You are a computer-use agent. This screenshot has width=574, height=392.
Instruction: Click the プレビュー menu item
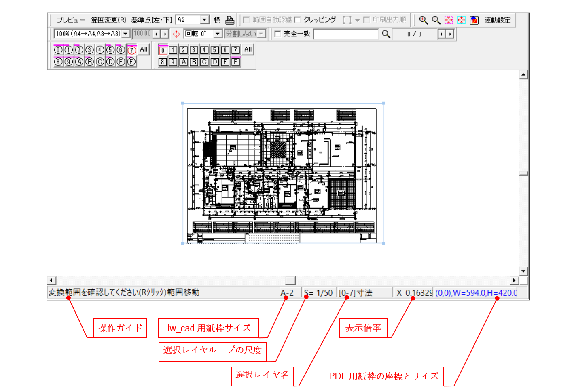(x=71, y=20)
